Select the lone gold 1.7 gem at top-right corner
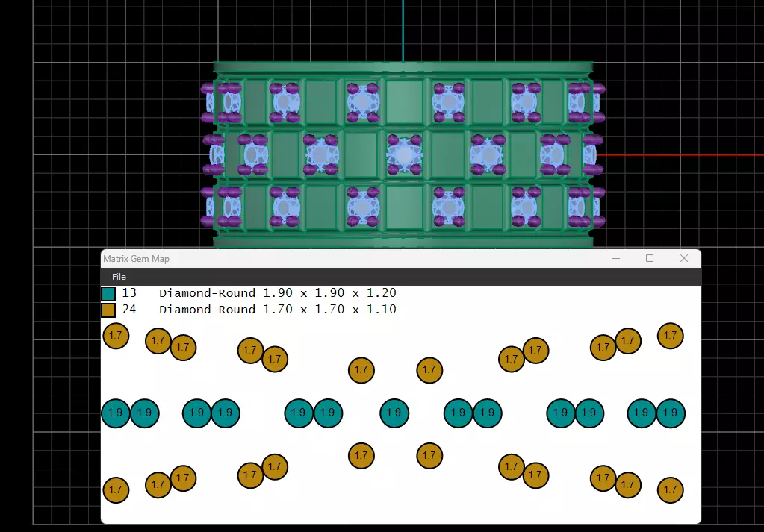 coord(671,336)
